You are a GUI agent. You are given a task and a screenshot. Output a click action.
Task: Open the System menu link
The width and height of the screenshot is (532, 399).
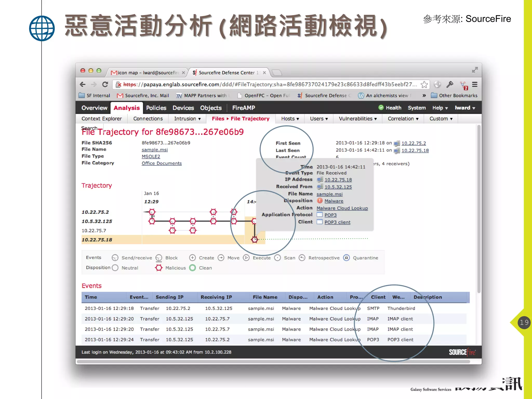[417, 108]
